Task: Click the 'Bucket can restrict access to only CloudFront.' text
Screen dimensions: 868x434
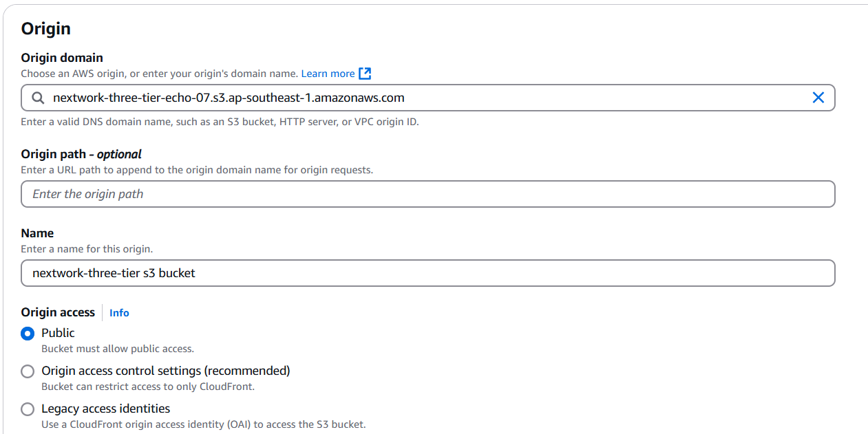Action: point(148,387)
